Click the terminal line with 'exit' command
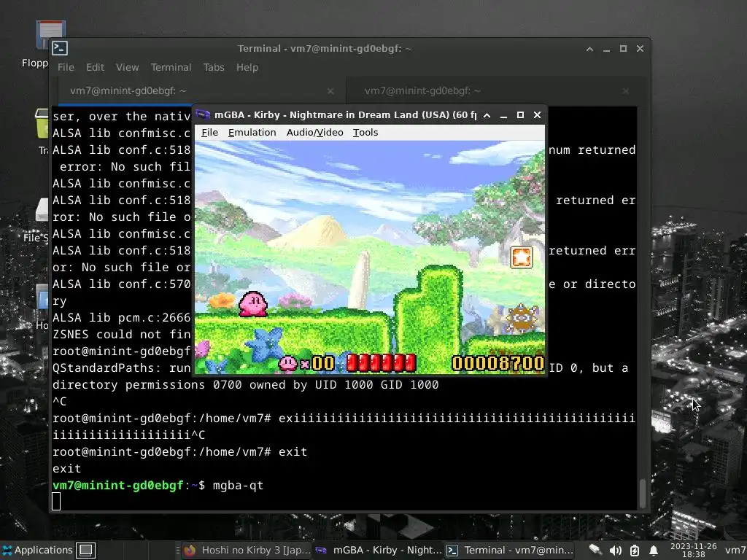This screenshot has width=747, height=560. tap(180, 451)
